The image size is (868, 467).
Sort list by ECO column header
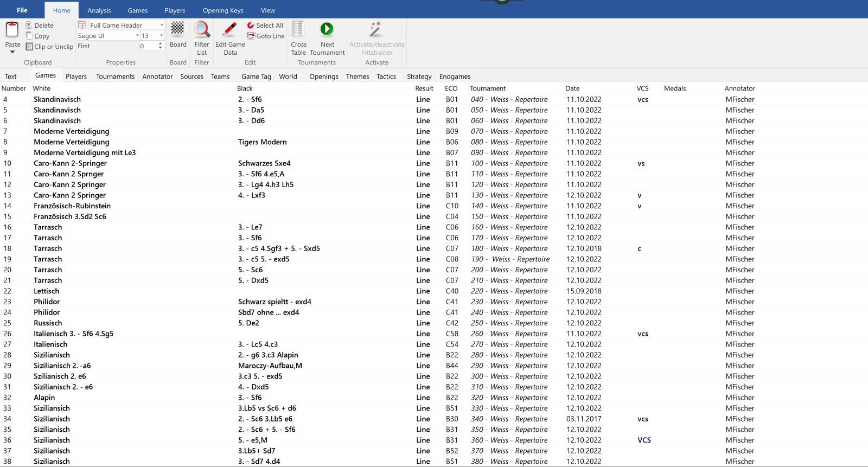[451, 88]
